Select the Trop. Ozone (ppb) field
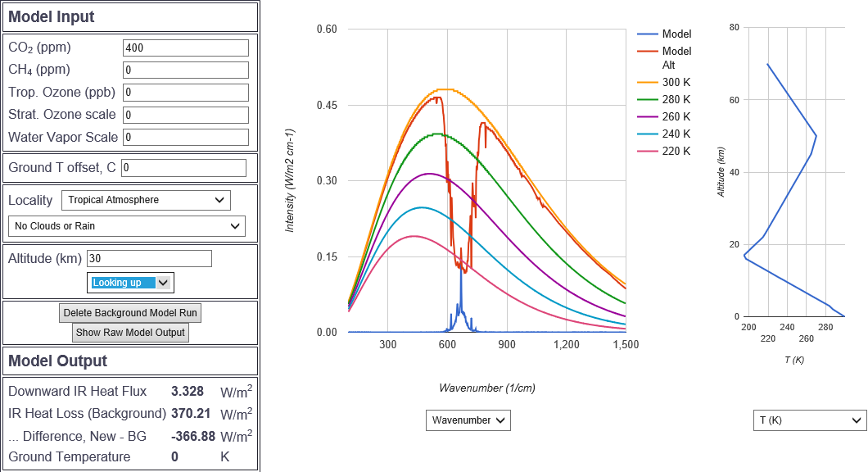The image size is (868, 472). pos(185,93)
